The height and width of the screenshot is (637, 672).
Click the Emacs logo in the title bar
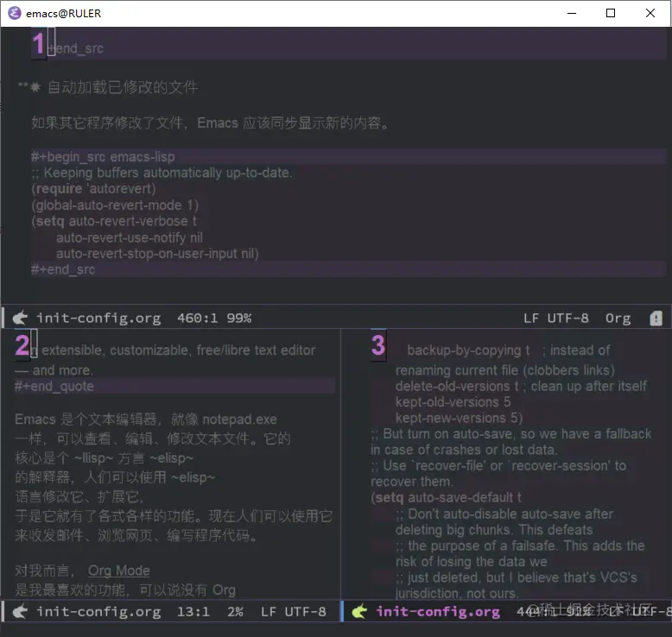pos(14,13)
